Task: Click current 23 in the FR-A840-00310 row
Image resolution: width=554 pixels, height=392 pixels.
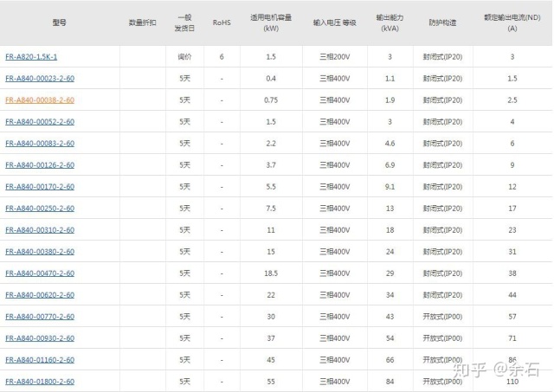Action: 512,230
